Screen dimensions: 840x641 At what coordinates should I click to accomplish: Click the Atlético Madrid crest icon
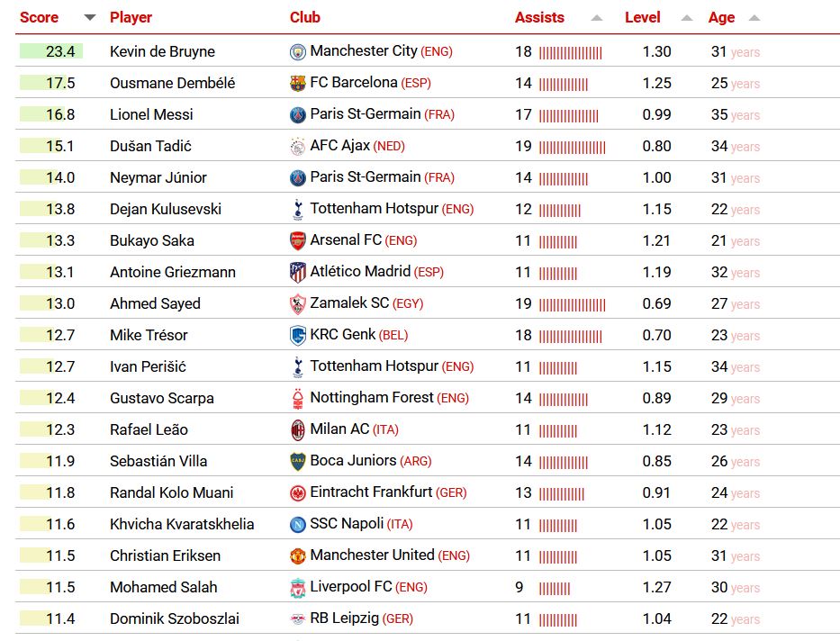pyautogui.click(x=297, y=273)
